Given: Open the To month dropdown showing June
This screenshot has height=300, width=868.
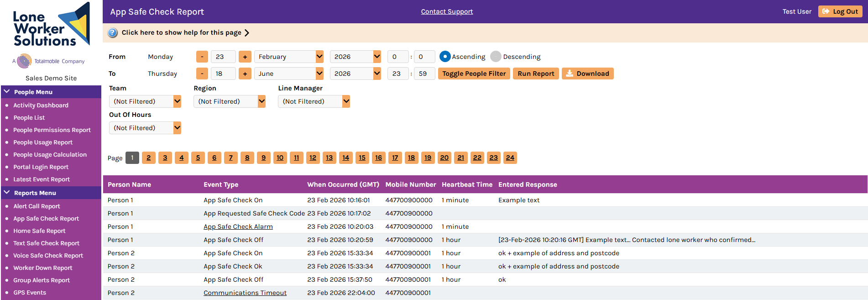Looking at the screenshot, I should click(289, 74).
